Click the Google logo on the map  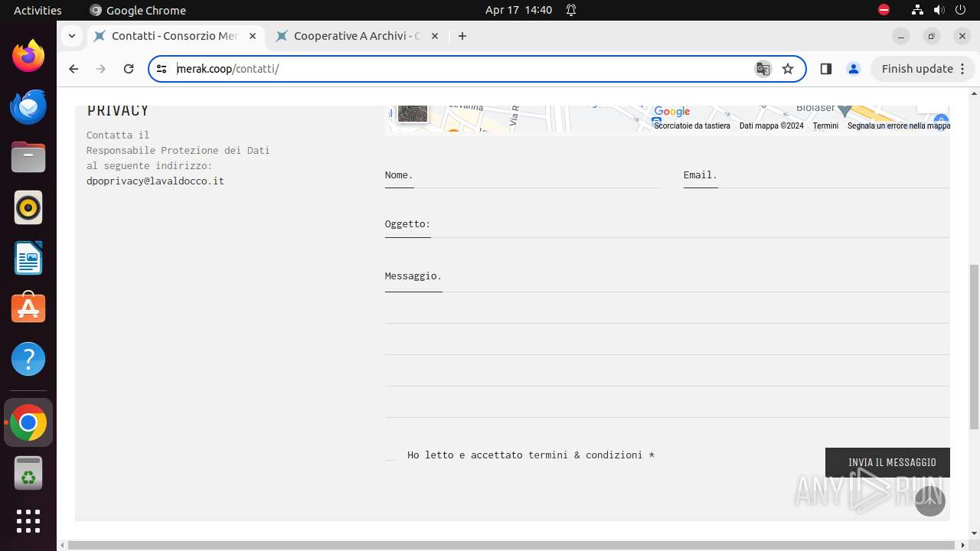[672, 112]
